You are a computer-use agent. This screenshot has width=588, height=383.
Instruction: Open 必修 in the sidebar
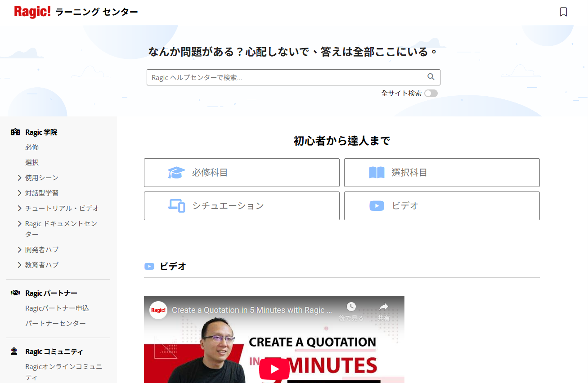[x=32, y=147]
